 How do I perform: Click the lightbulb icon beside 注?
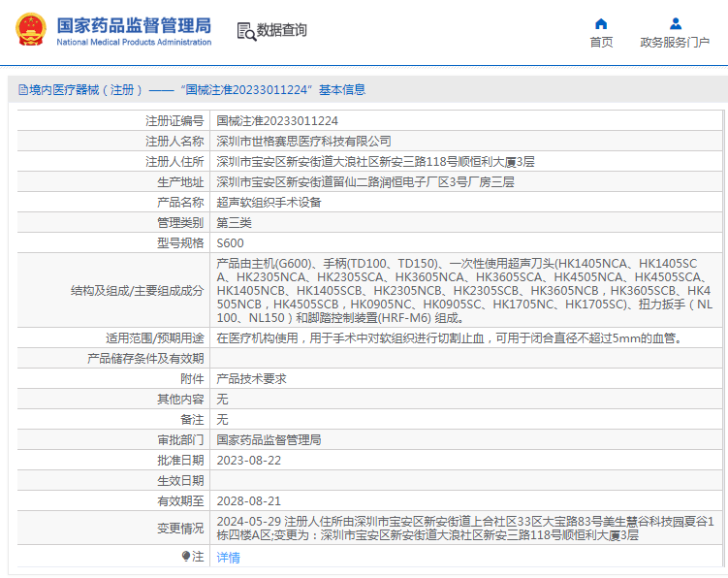186,556
